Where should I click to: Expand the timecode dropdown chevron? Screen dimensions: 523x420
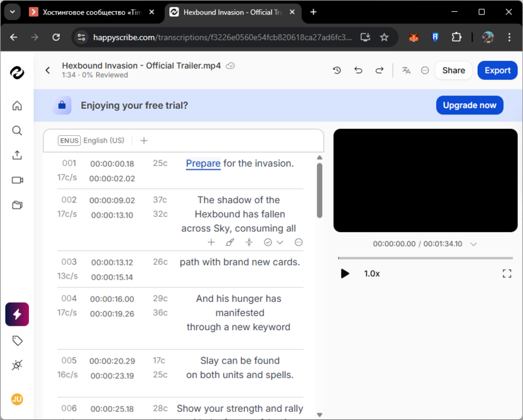tap(473, 244)
